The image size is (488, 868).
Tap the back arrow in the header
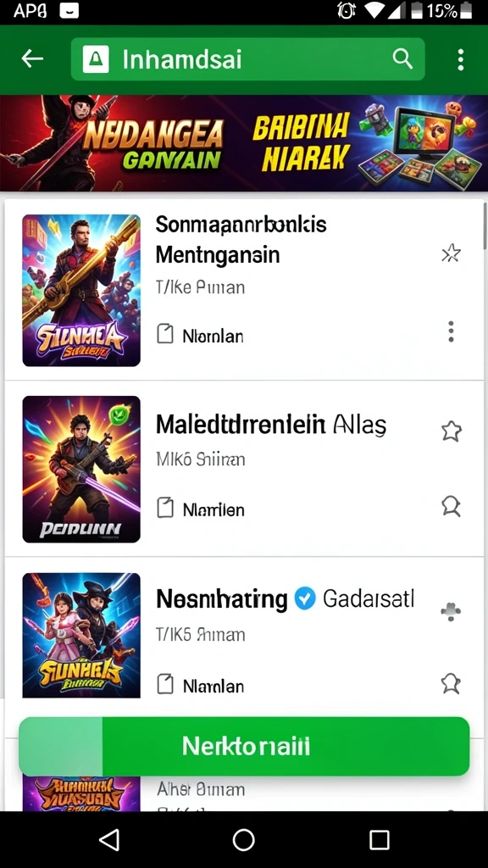coord(32,58)
